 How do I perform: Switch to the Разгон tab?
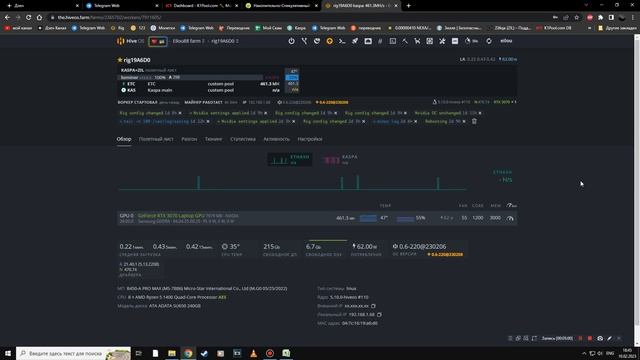189,139
